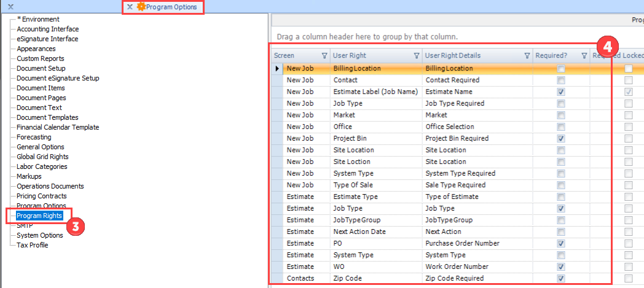
Task: Select Tax Profile node
Action: point(33,246)
